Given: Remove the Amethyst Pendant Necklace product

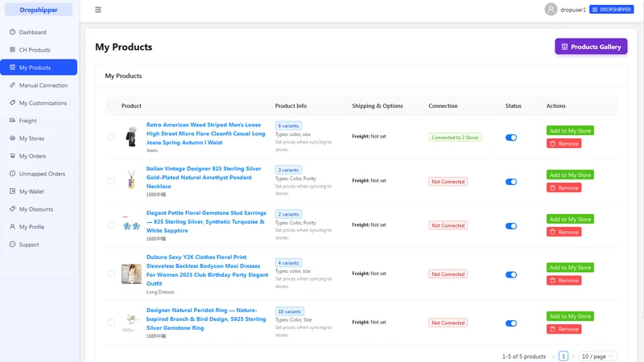Looking at the screenshot, I should [564, 188].
